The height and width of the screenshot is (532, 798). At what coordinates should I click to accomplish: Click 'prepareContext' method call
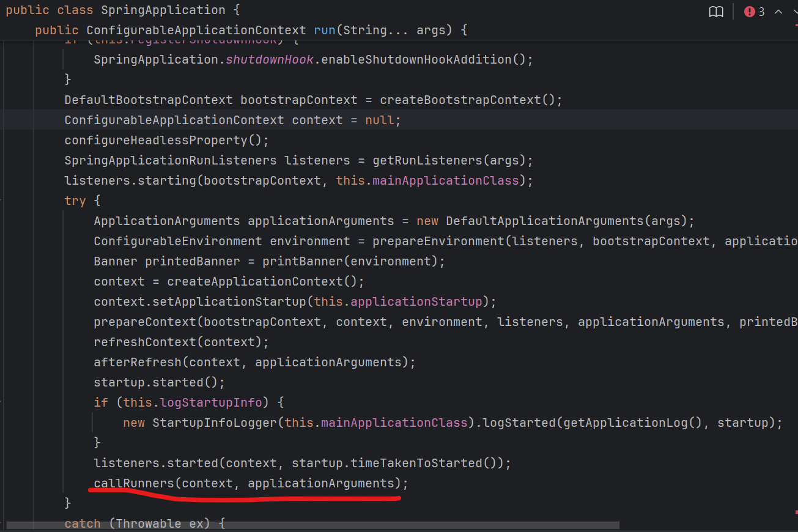pyautogui.click(x=145, y=322)
